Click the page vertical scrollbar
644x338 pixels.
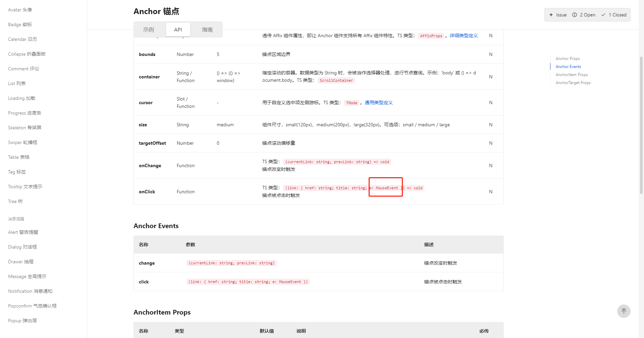point(641,125)
